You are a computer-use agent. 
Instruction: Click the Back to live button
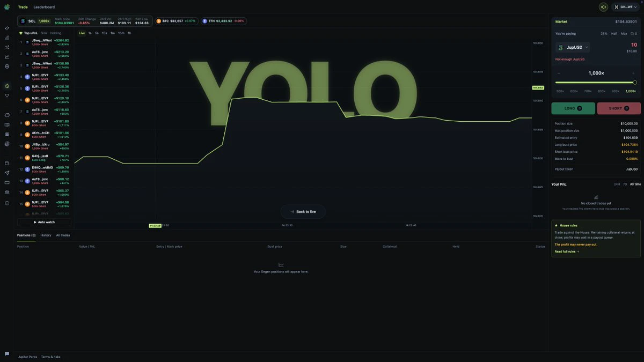[303, 212]
